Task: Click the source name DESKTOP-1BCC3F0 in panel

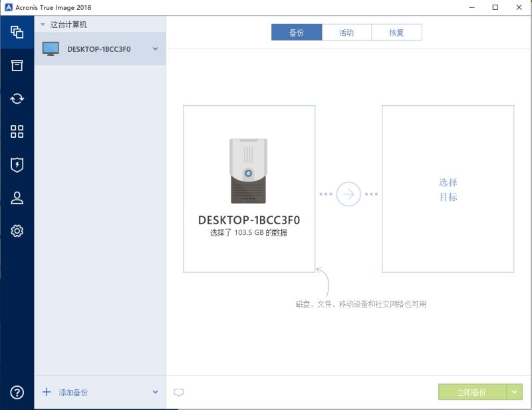Action: (x=249, y=220)
